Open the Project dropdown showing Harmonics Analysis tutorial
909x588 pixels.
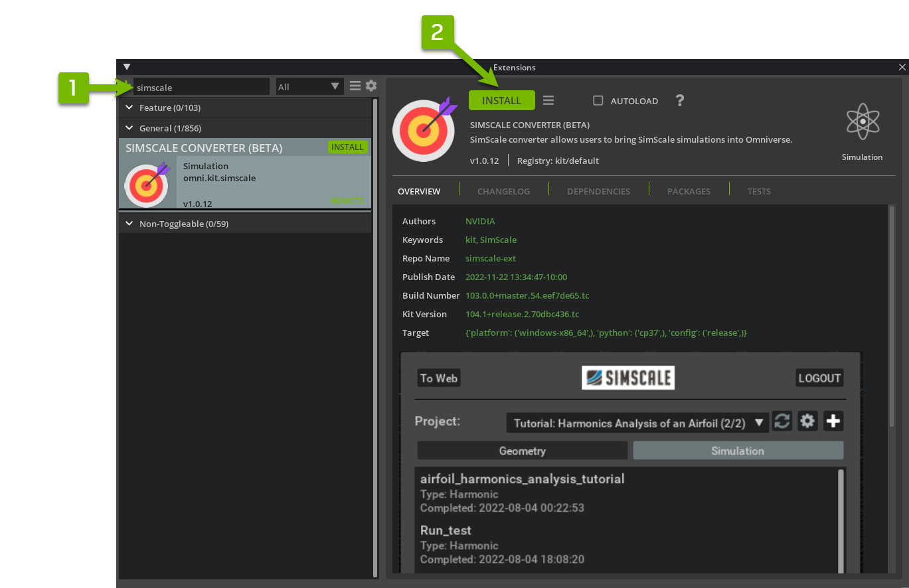click(637, 423)
